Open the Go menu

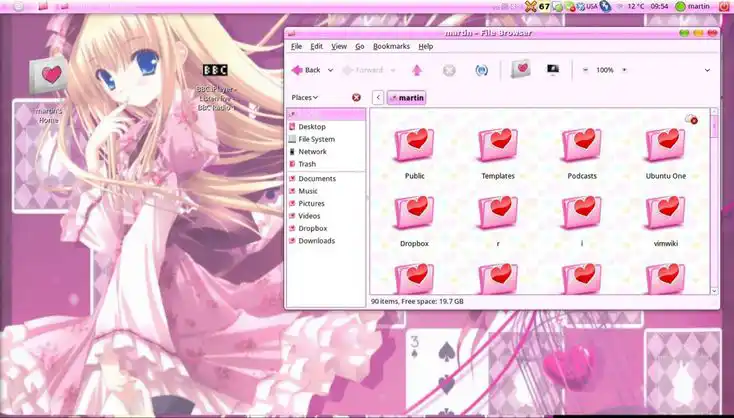tap(360, 46)
